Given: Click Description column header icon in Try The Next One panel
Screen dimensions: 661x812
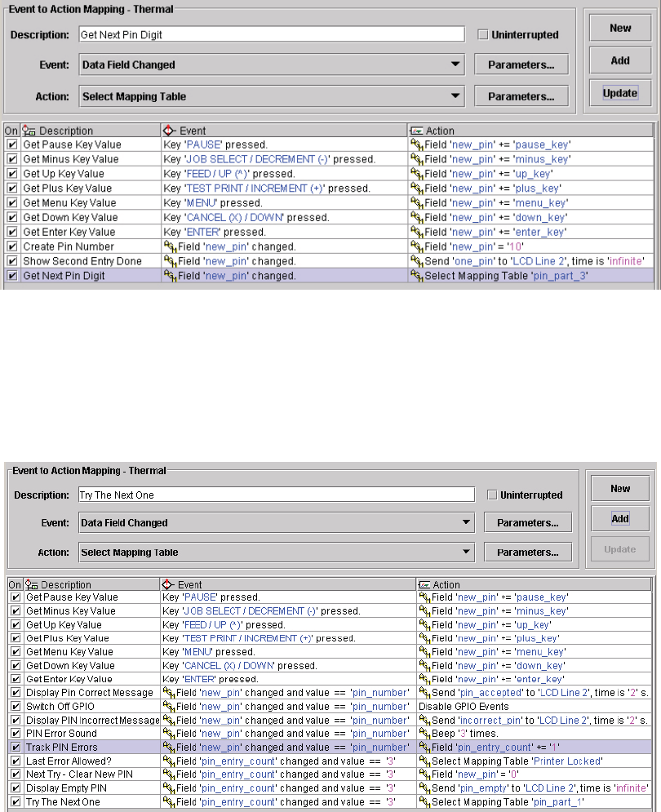Looking at the screenshot, I should click(32, 584).
